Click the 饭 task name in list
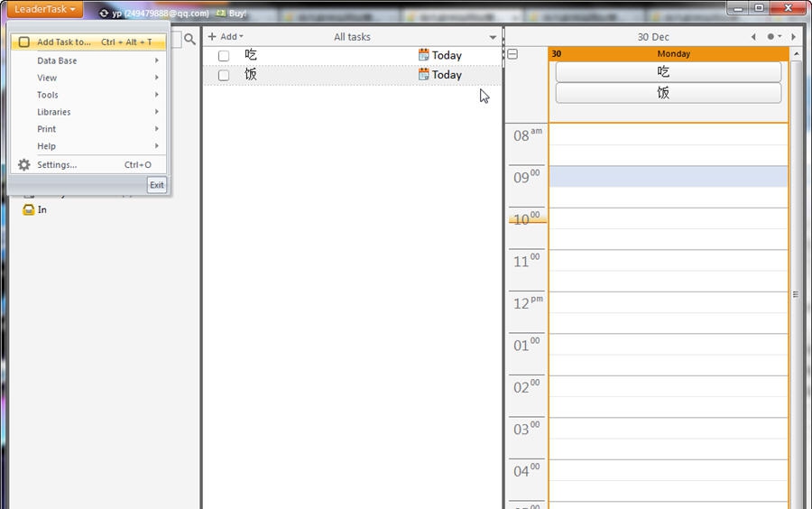The height and width of the screenshot is (509, 812). point(251,75)
